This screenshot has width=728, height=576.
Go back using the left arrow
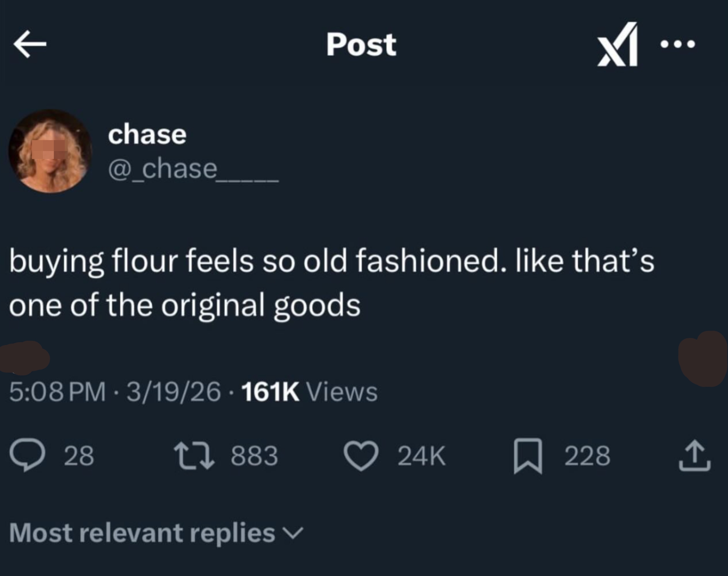(30, 44)
